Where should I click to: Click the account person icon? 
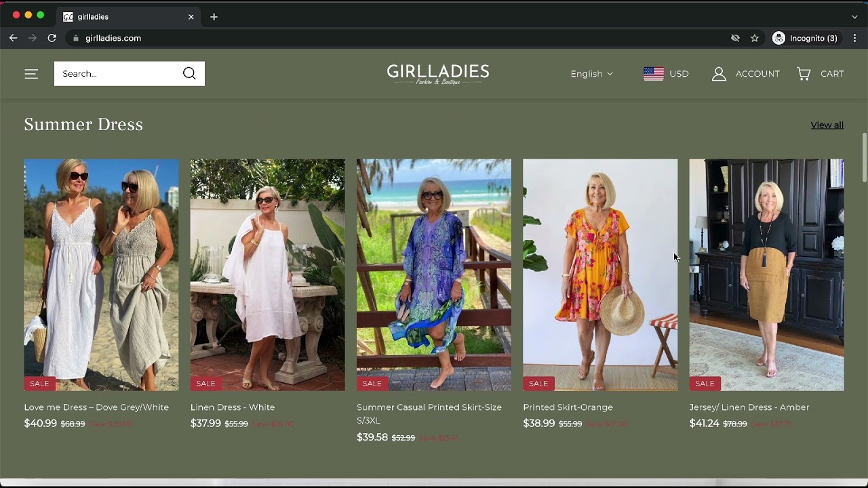719,74
